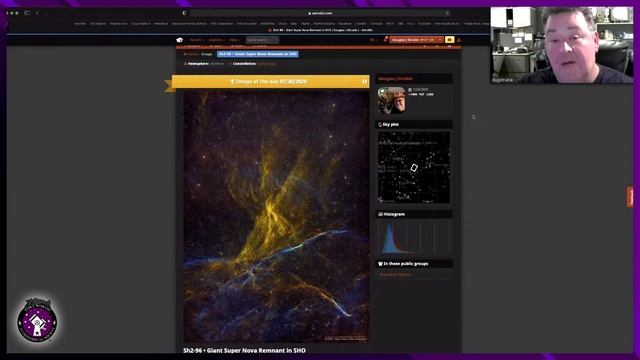640x360 pixels.
Task: Open the language selector dropdown
Action: (x=373, y=40)
